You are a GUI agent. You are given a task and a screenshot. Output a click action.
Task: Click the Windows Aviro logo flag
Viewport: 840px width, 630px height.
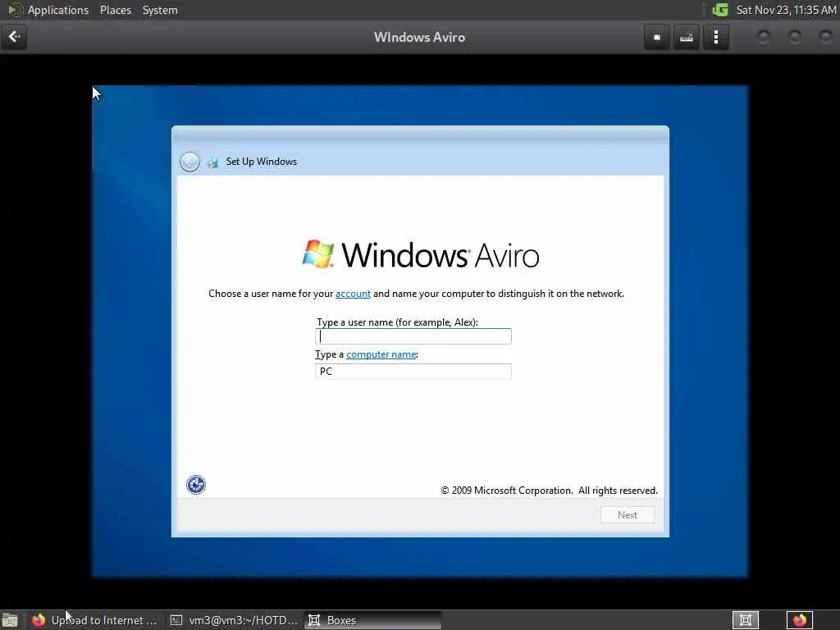pos(318,254)
